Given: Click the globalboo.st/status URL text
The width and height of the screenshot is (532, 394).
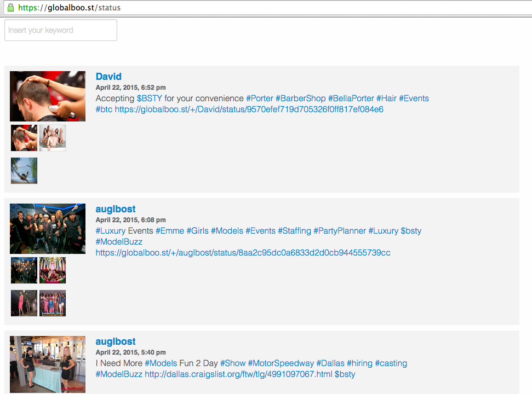Looking at the screenshot, I should (69, 8).
